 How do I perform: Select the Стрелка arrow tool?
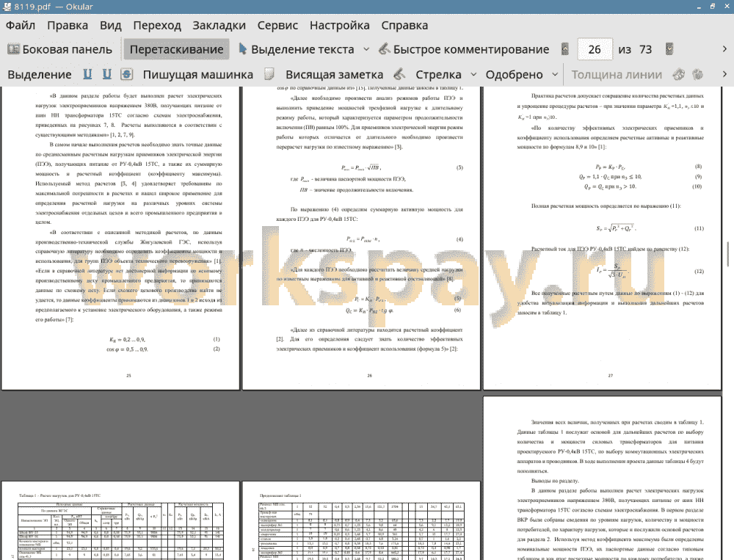click(x=438, y=74)
